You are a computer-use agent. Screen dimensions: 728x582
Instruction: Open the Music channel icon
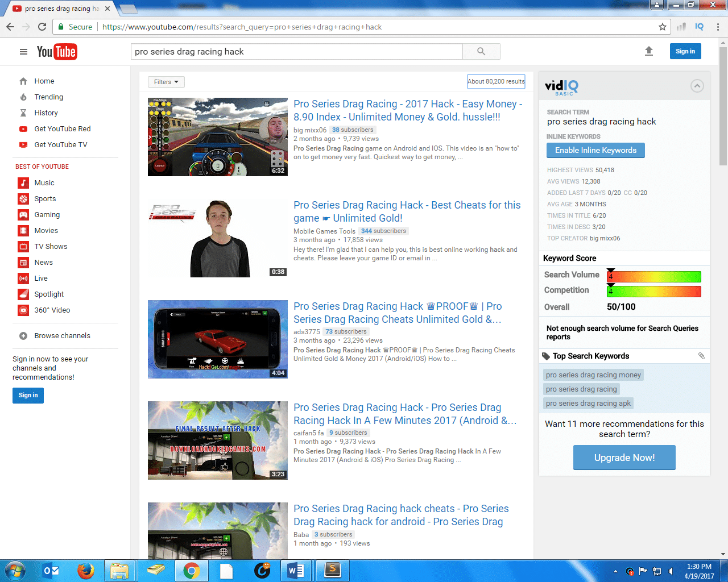point(23,183)
